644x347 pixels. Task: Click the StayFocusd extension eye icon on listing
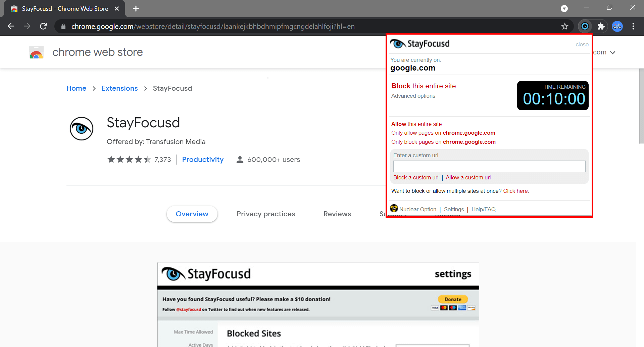[x=82, y=129]
